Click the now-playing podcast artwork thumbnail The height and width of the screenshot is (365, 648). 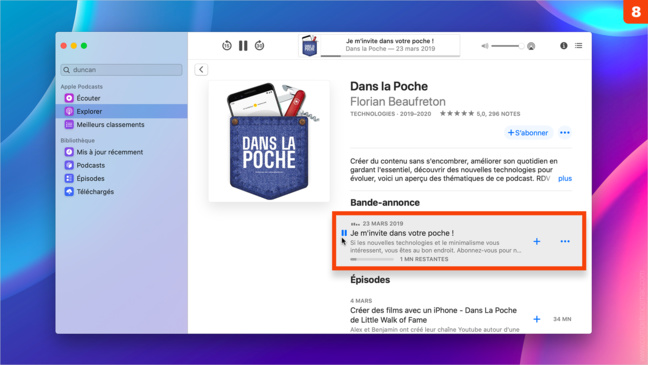coord(310,46)
